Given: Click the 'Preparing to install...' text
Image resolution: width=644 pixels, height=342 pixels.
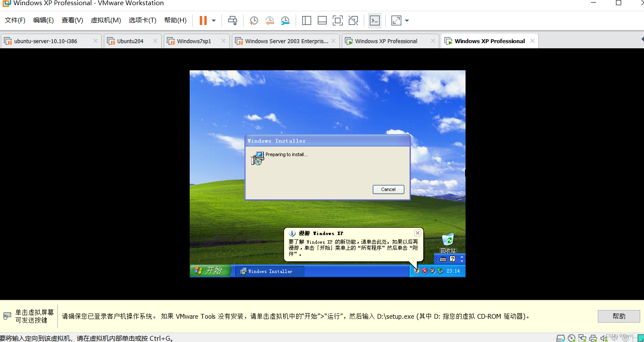Looking at the screenshot, I should click(x=287, y=154).
